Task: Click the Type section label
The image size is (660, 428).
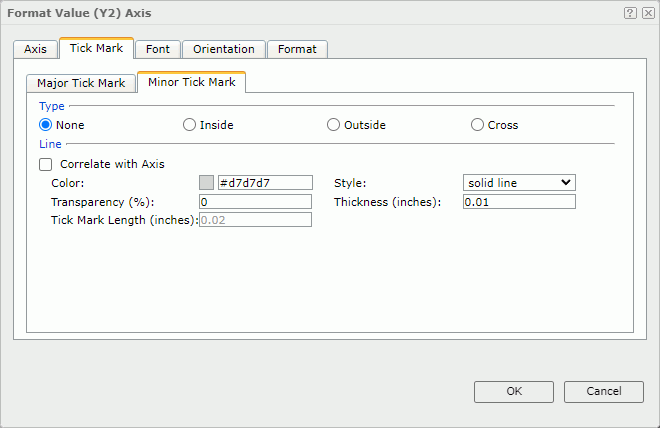Action: click(x=52, y=106)
